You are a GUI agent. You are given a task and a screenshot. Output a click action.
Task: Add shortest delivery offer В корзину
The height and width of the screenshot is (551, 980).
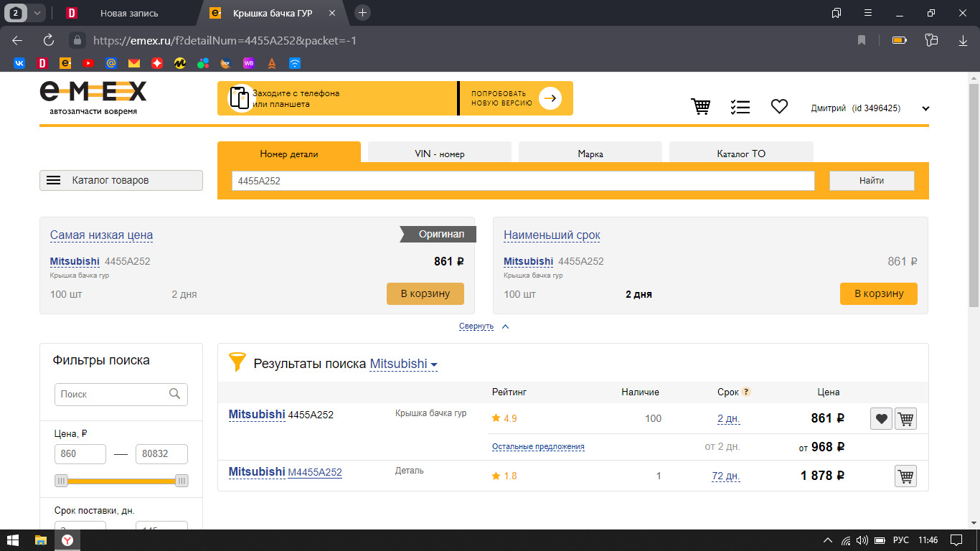coord(879,293)
